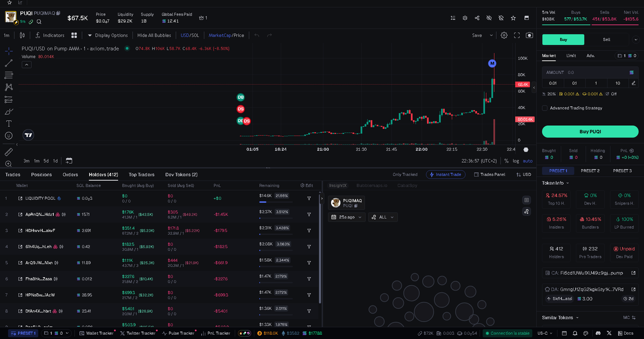The width and height of the screenshot is (644, 339).
Task: Click the share icon in token header
Action: [x=477, y=18]
